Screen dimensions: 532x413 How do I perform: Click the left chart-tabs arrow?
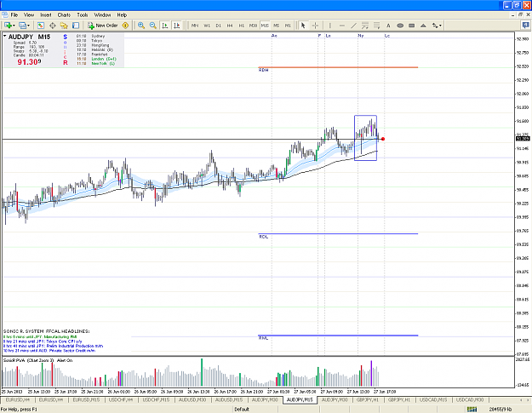[519, 400]
